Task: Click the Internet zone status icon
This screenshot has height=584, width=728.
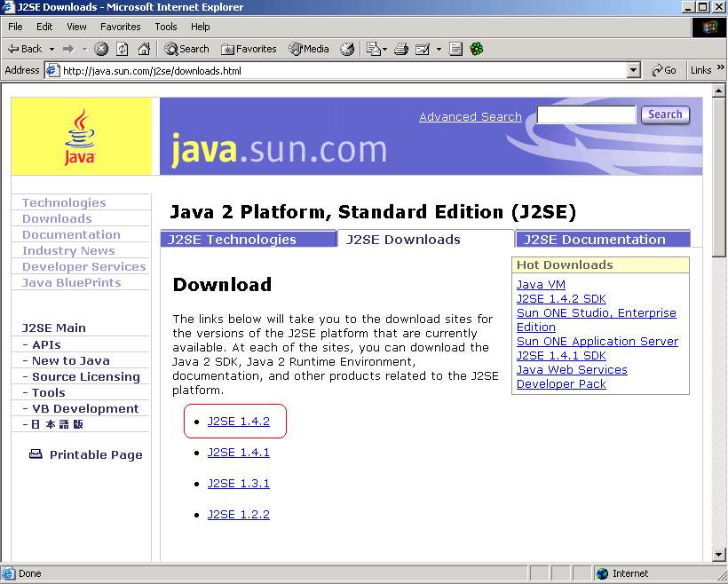Action: pos(602,573)
